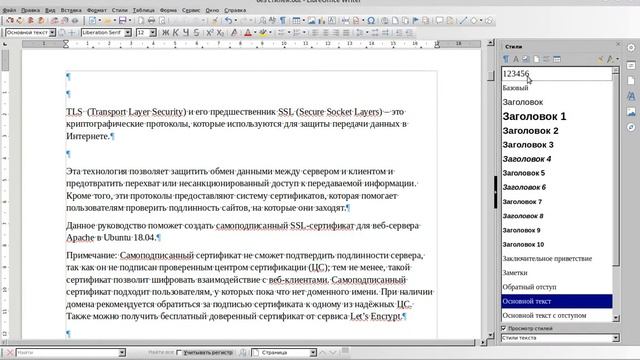The height and width of the screenshot is (360, 640).
Task: Open the Вставка menu
Action: tap(71, 10)
